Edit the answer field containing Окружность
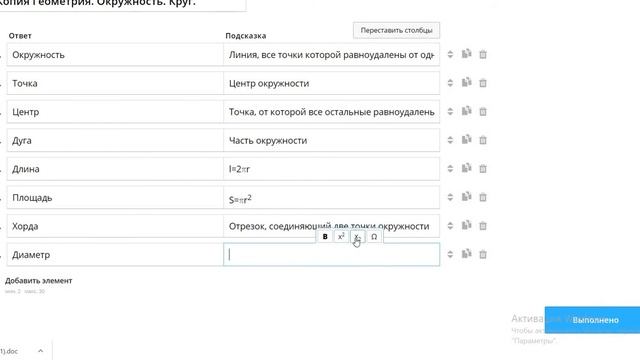This screenshot has height=360, width=640. tap(115, 55)
